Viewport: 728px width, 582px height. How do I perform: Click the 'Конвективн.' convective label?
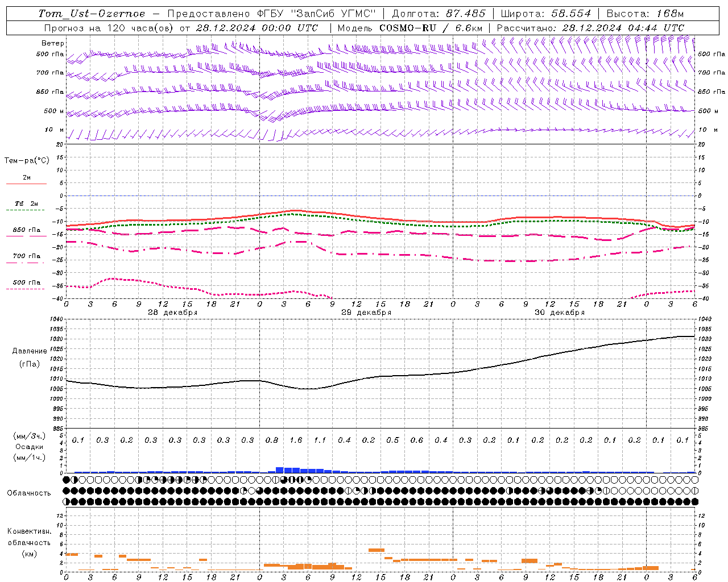(x=29, y=531)
